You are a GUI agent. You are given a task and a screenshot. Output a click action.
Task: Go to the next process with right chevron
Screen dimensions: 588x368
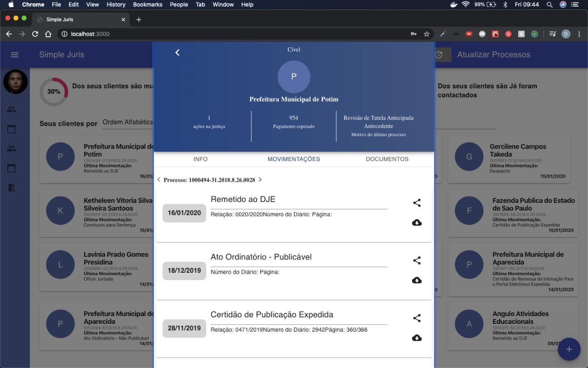coord(260,180)
